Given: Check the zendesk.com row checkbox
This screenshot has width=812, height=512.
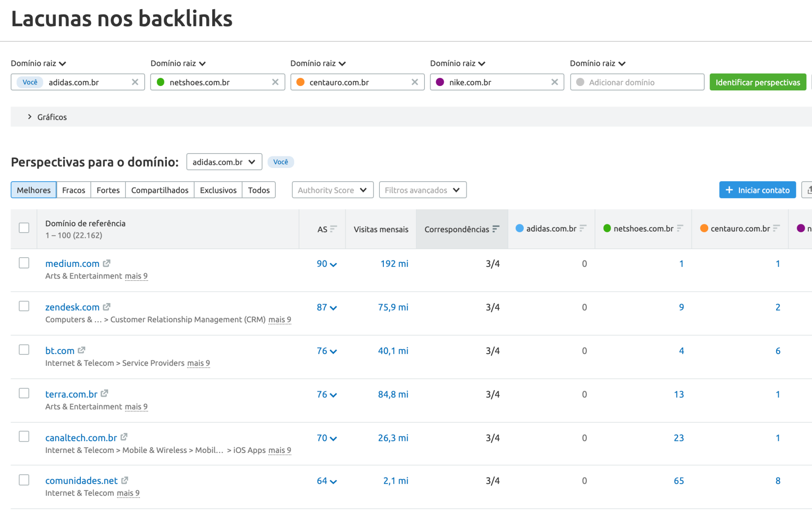Looking at the screenshot, I should tap(24, 306).
